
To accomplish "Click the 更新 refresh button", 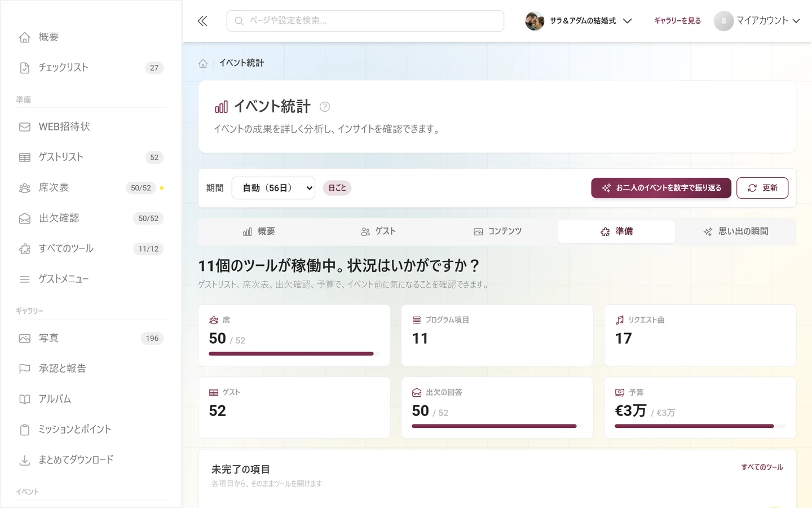I will tap(762, 188).
